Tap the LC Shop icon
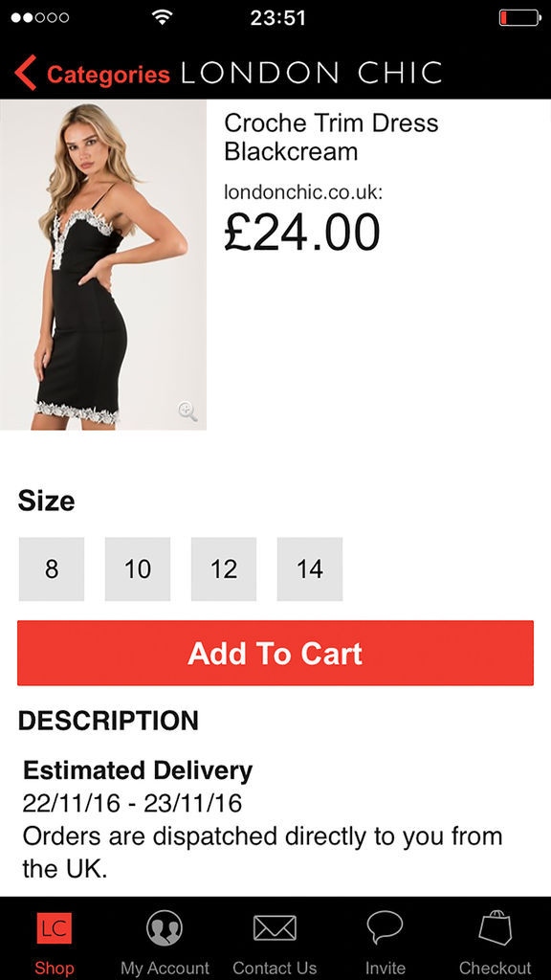Screen dimensions: 551x980 [55, 928]
